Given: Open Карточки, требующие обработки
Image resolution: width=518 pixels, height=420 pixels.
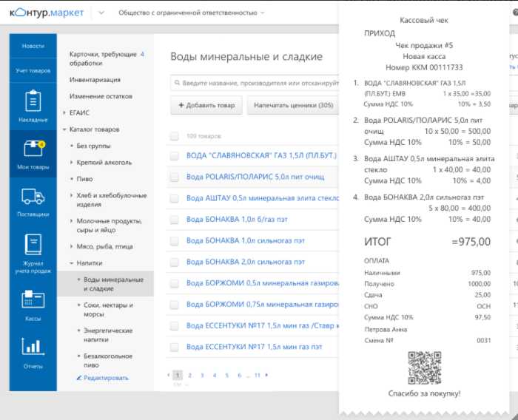Looking at the screenshot, I should 103,58.
